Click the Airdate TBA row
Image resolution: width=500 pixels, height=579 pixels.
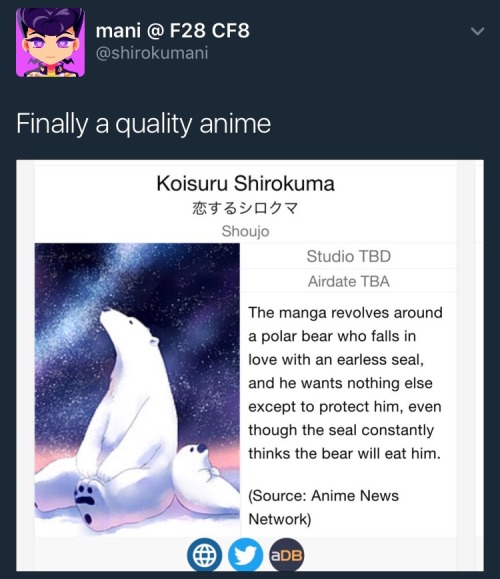[x=349, y=281]
